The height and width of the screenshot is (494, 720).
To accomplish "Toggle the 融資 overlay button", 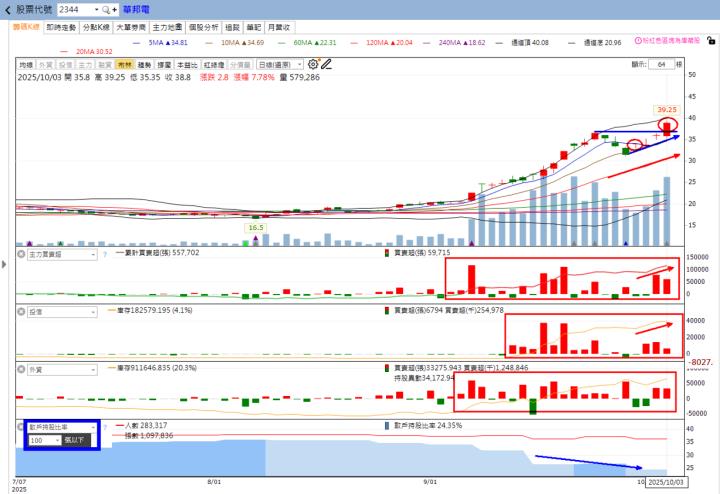I will point(105,65).
